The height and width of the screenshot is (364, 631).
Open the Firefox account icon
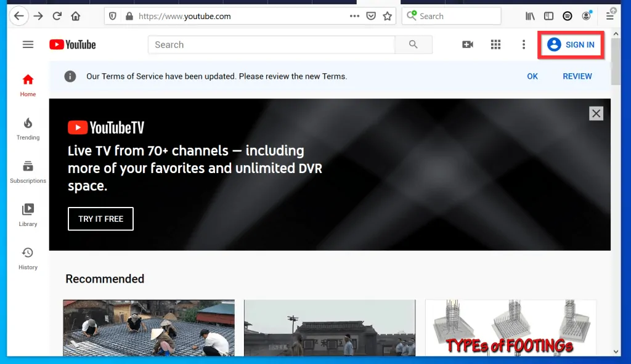(x=587, y=16)
